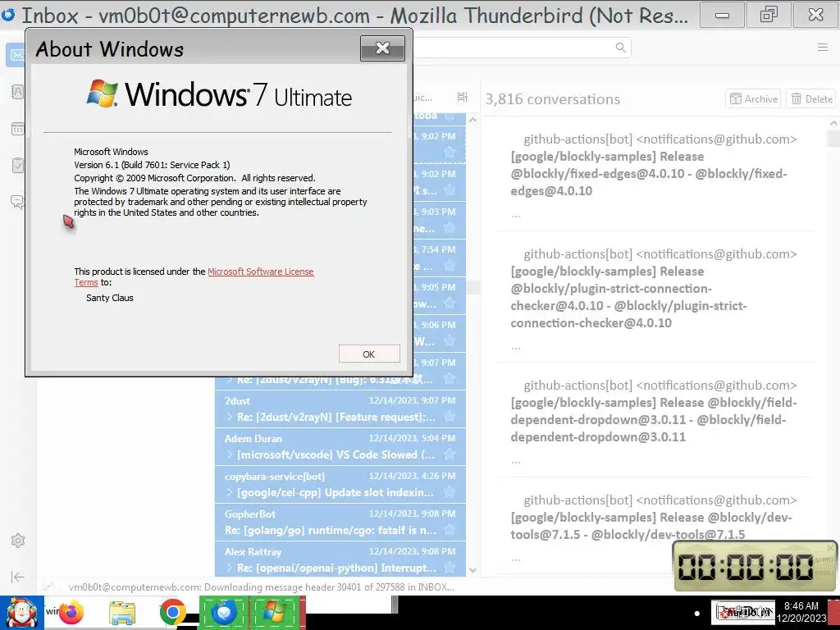Open message list display options icon
This screenshot has width=840, height=630.
tap(462, 97)
